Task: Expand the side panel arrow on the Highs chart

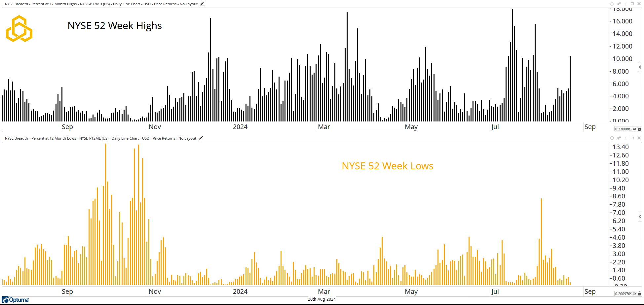Action: (x=640, y=67)
